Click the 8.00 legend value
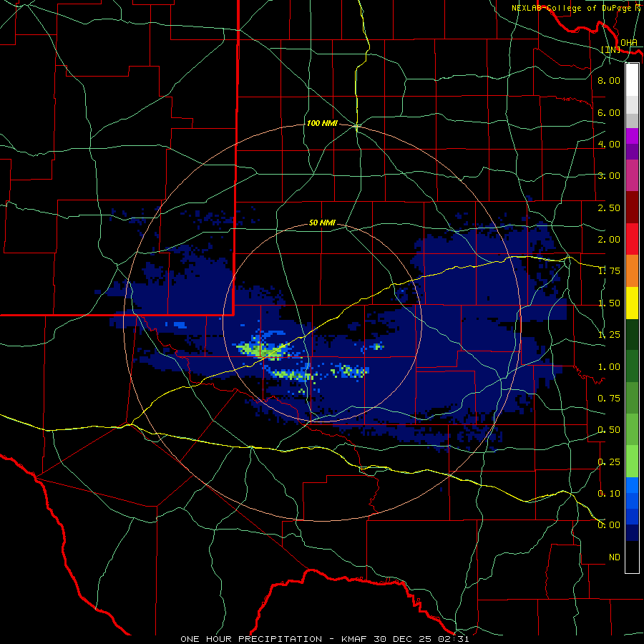The image size is (644, 644). [609, 80]
